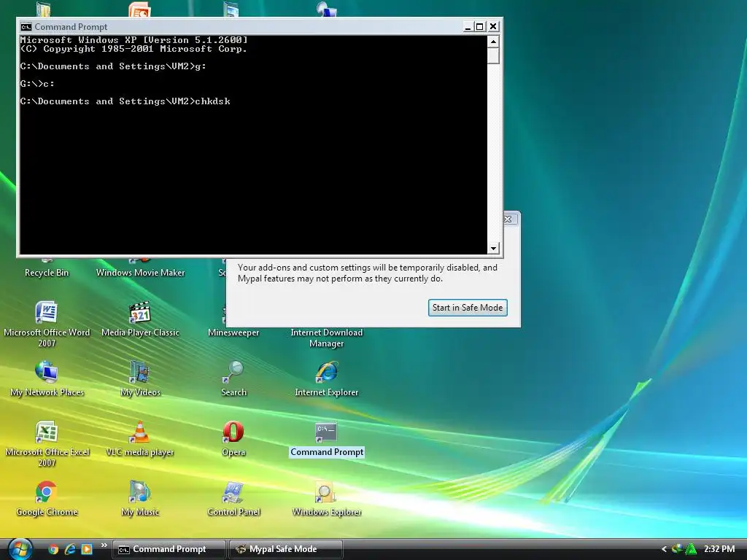The image size is (747, 560).
Task: Expand hidden Quick Launch items chevron
Action: pyautogui.click(x=104, y=545)
